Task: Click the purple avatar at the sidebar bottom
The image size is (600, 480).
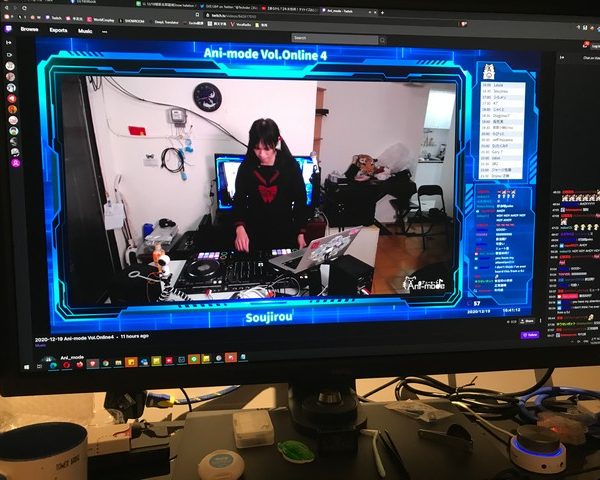Action: click(x=14, y=162)
